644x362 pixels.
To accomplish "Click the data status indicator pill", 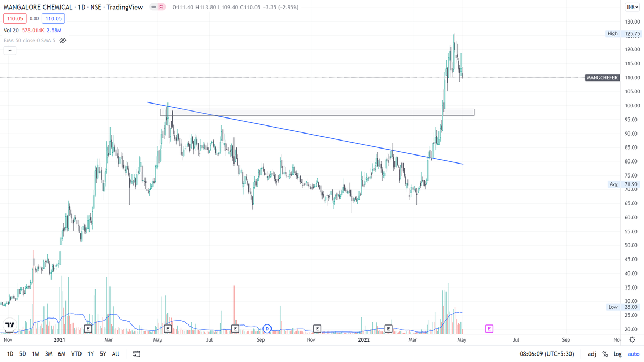I will [158, 7].
